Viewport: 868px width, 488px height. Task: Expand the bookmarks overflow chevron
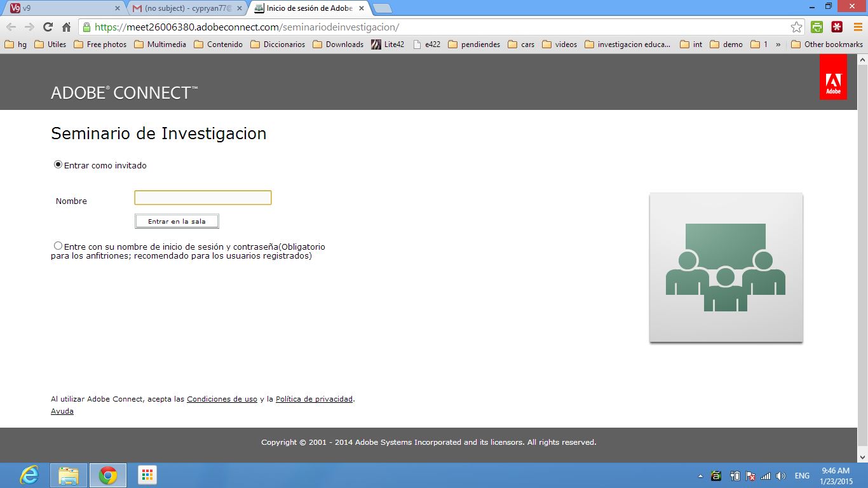778,44
